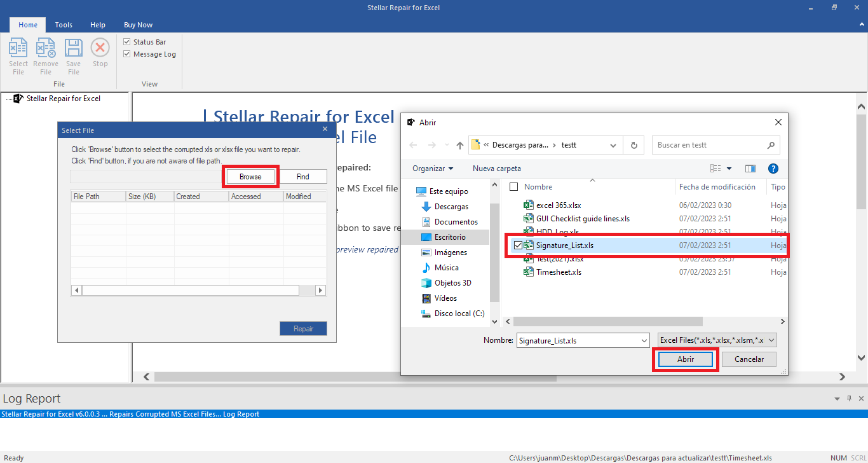
Task: Switch to the Home ribbon tab
Action: click(28, 25)
